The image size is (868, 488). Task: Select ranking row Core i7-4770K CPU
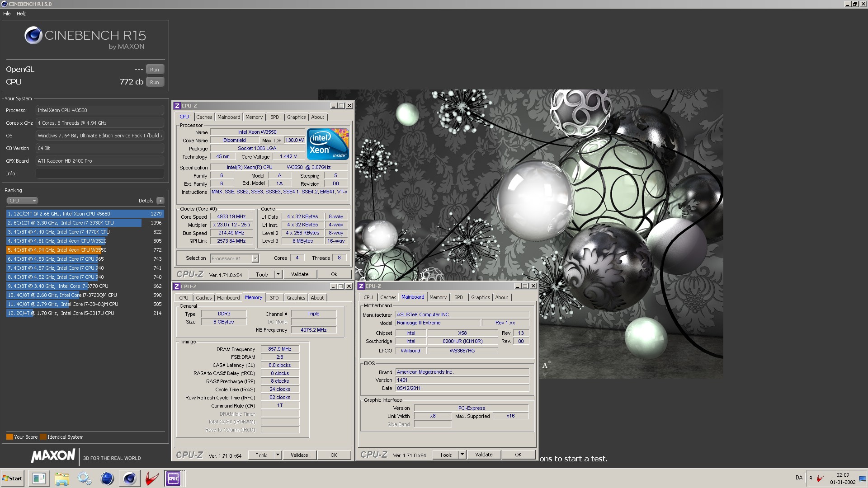coord(85,232)
